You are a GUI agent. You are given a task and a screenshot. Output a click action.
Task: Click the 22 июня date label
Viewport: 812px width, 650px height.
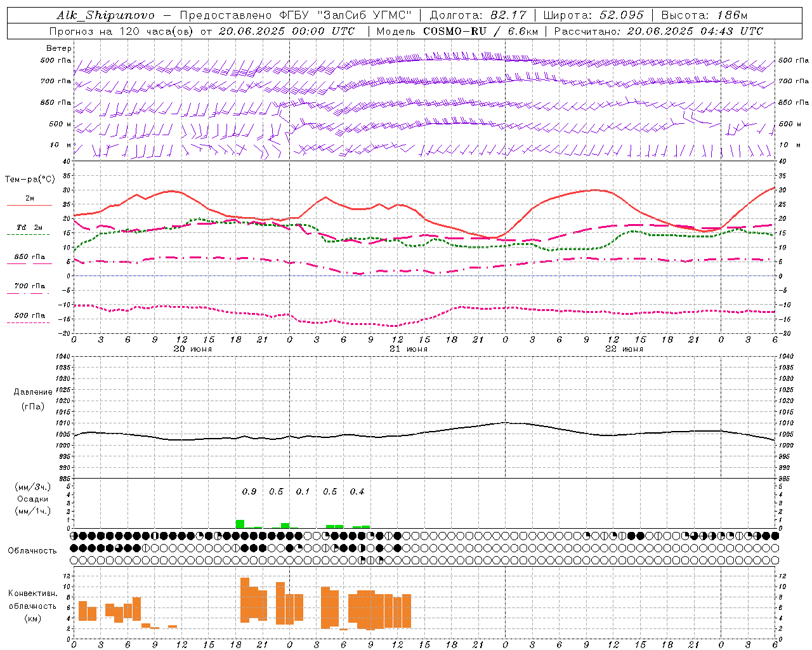[624, 349]
